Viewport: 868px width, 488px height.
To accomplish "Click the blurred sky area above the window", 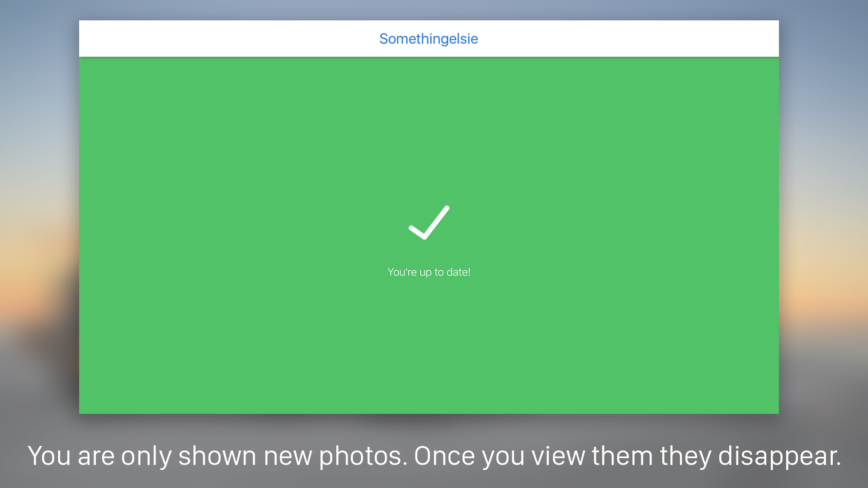I will (x=429, y=9).
